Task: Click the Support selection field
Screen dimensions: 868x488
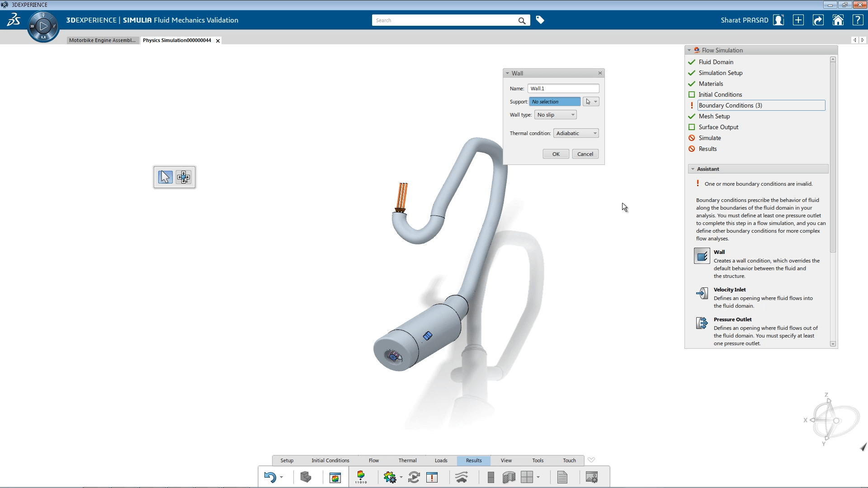Action: coord(555,102)
